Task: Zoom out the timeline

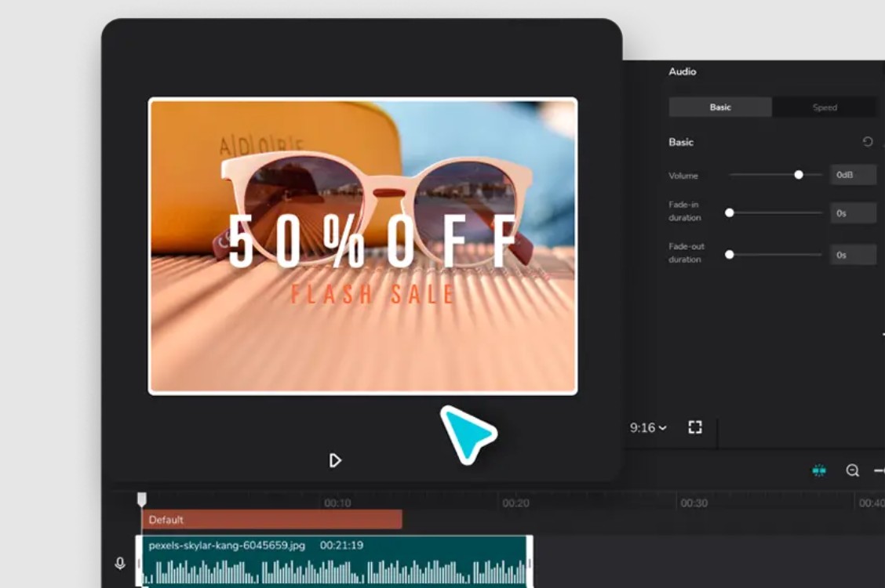Action: [852, 470]
